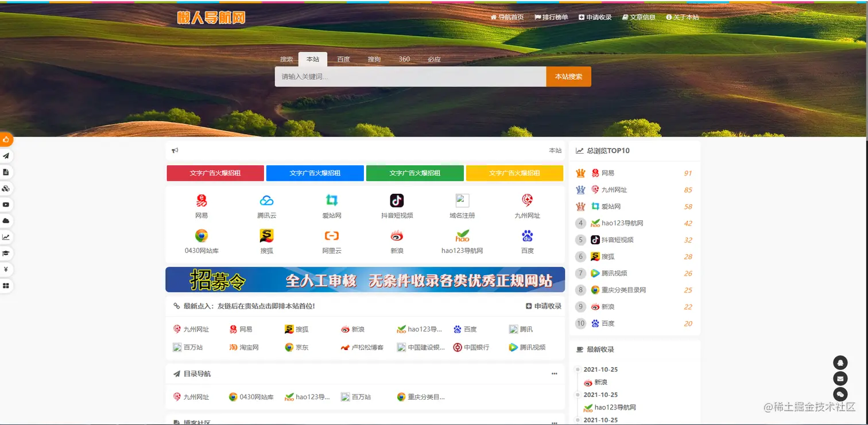Open 文章信息 in the top navigation
Screen dimensions: 868x425
(639, 17)
